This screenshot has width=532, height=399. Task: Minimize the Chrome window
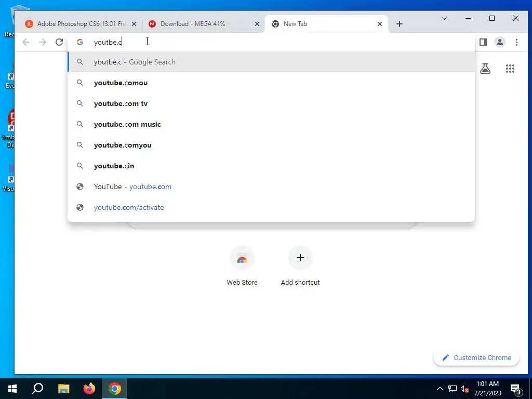point(468,18)
